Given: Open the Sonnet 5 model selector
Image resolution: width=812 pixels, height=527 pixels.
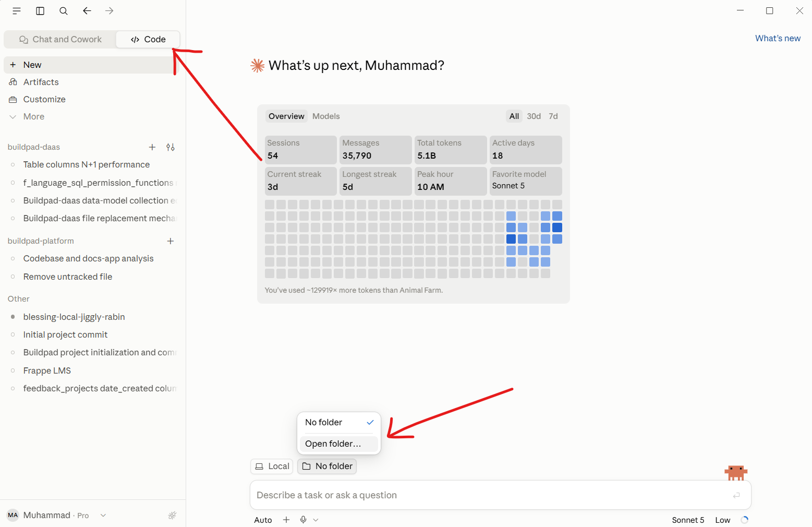Looking at the screenshot, I should (688, 520).
